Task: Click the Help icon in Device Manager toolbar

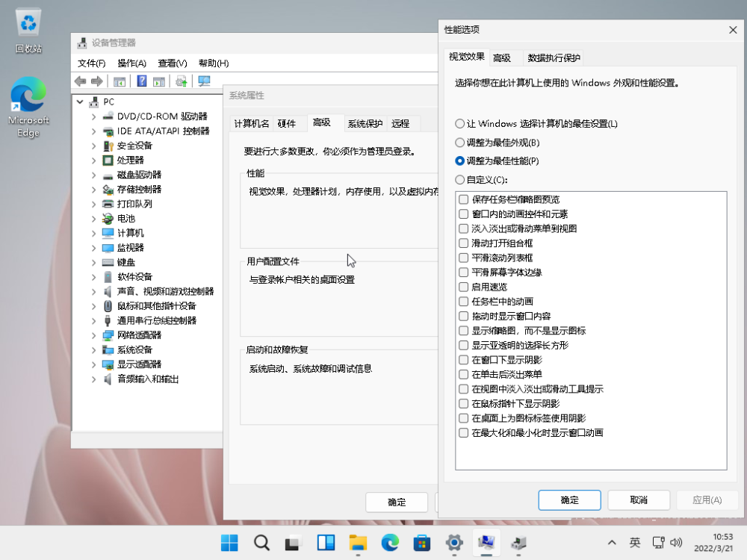Action: coord(140,81)
